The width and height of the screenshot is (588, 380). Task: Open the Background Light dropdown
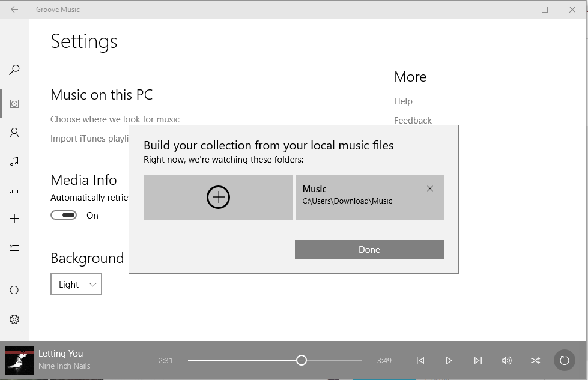tap(76, 284)
